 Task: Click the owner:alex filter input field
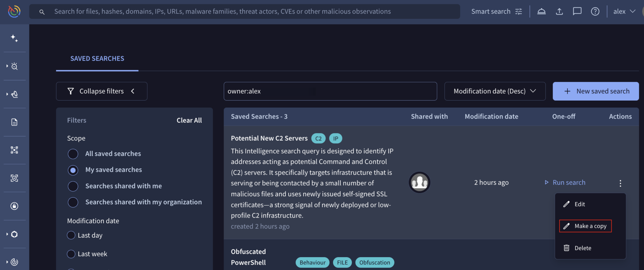click(x=330, y=91)
